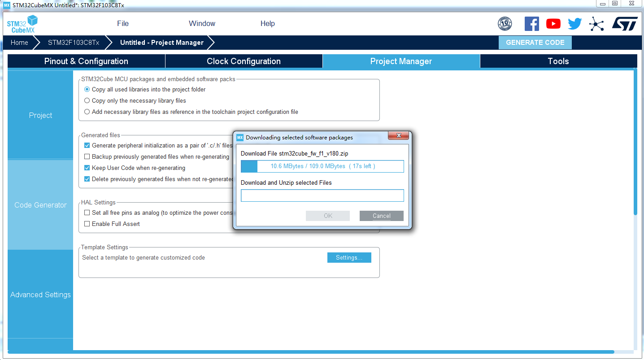Click the 'Generated files' group heading

click(100, 135)
